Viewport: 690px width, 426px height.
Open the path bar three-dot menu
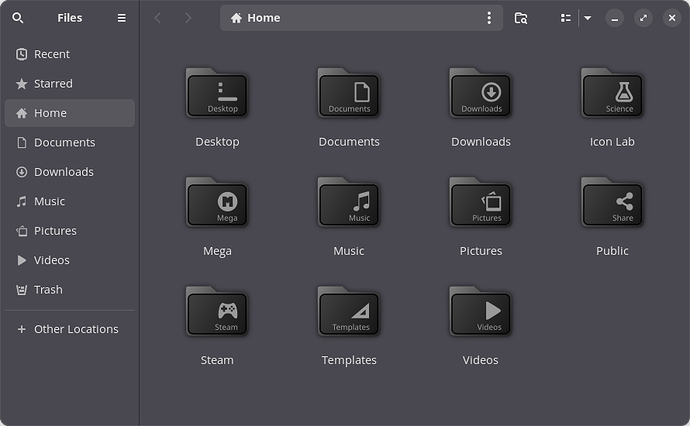[489, 18]
